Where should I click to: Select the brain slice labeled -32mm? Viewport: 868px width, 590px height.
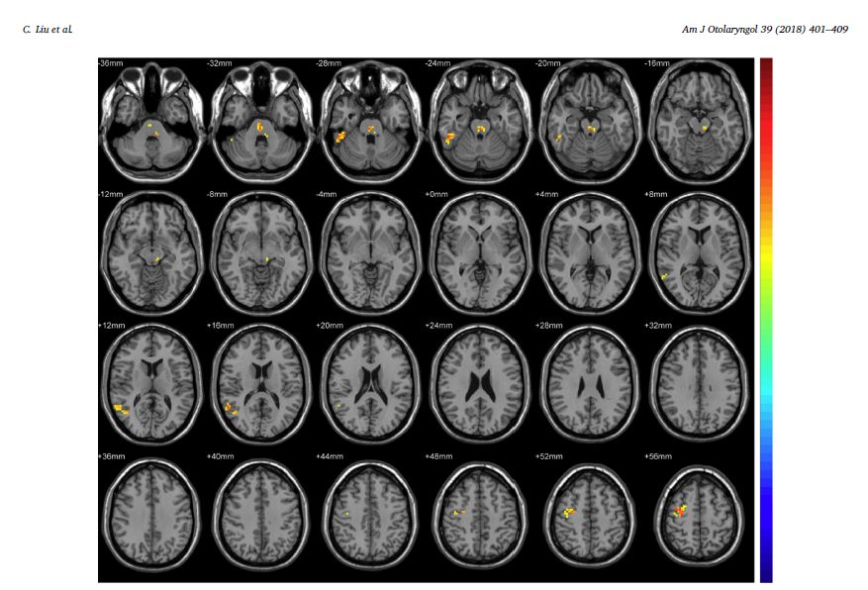click(x=261, y=121)
